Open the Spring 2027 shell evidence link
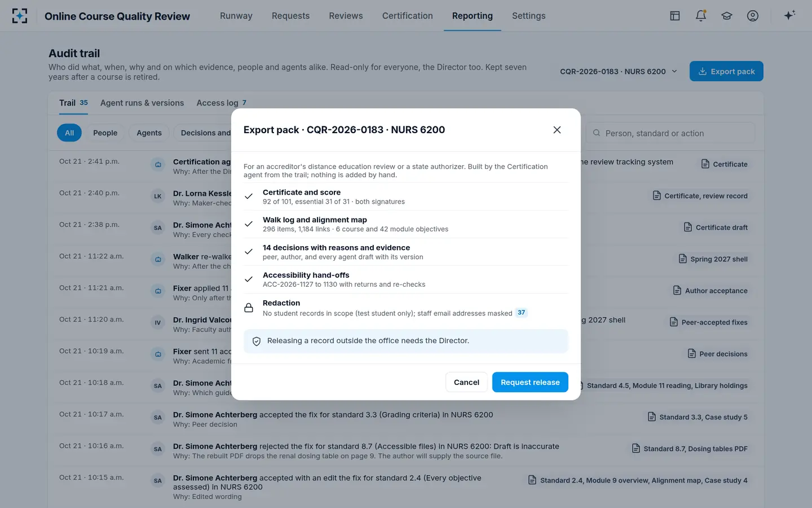The image size is (812, 508). [x=713, y=259]
